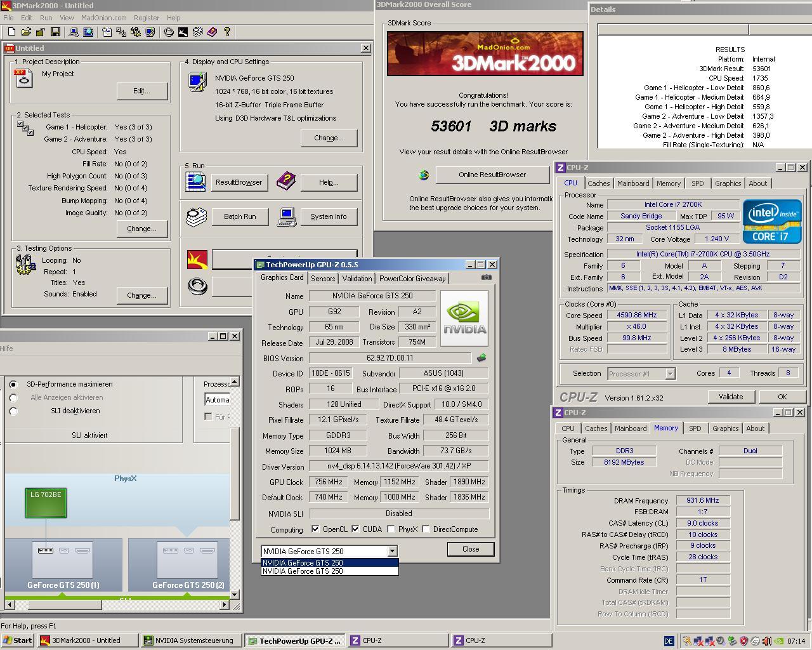Click the Save floppy disk toolbar icon

click(x=55, y=32)
